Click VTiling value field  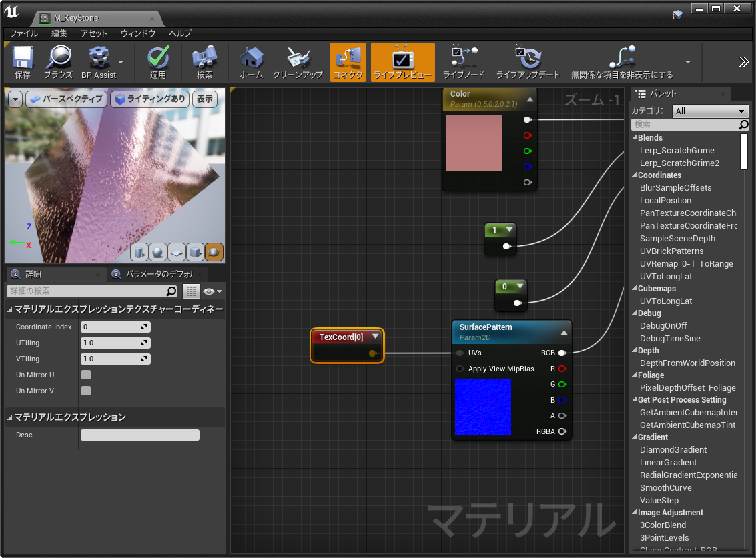[115, 359]
